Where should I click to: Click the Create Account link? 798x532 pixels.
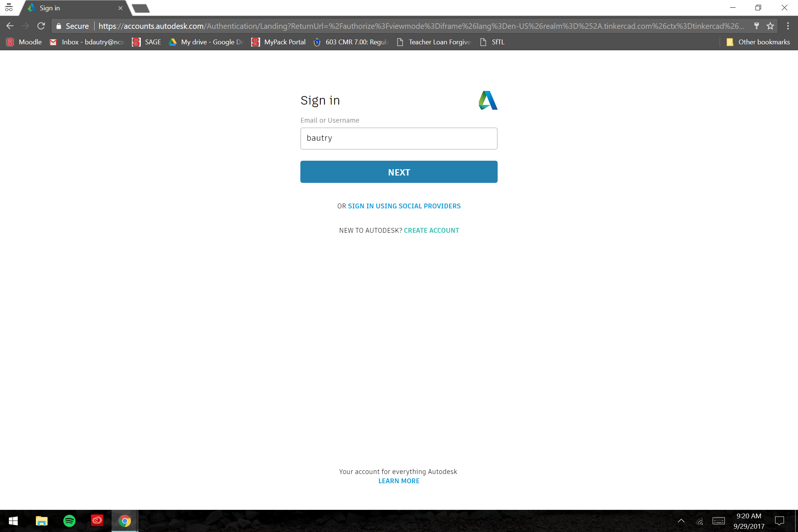click(x=431, y=231)
